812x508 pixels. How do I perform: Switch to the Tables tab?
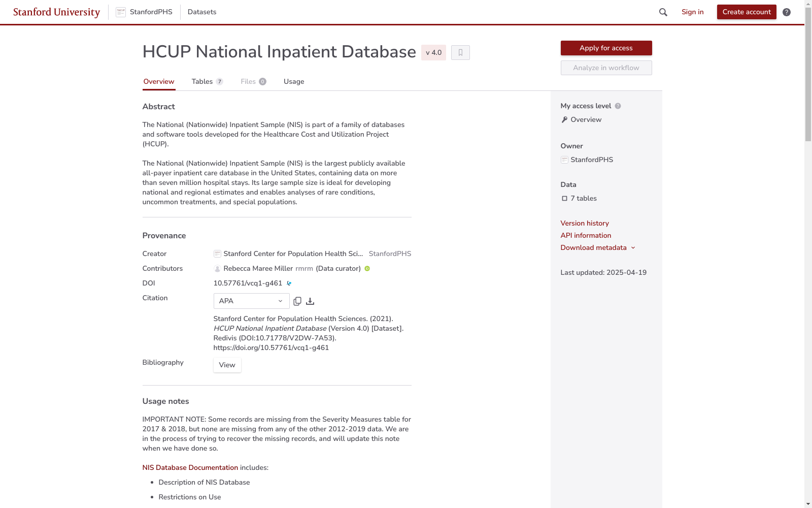click(207, 82)
